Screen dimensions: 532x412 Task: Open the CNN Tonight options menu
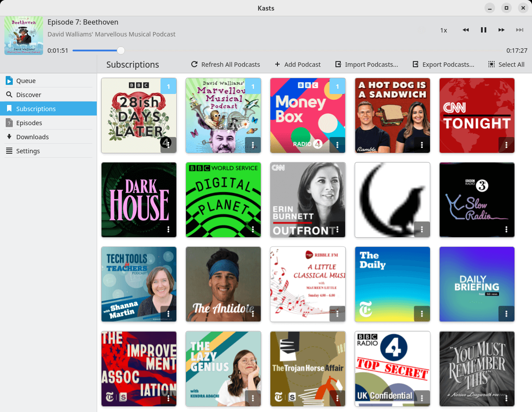pos(506,145)
